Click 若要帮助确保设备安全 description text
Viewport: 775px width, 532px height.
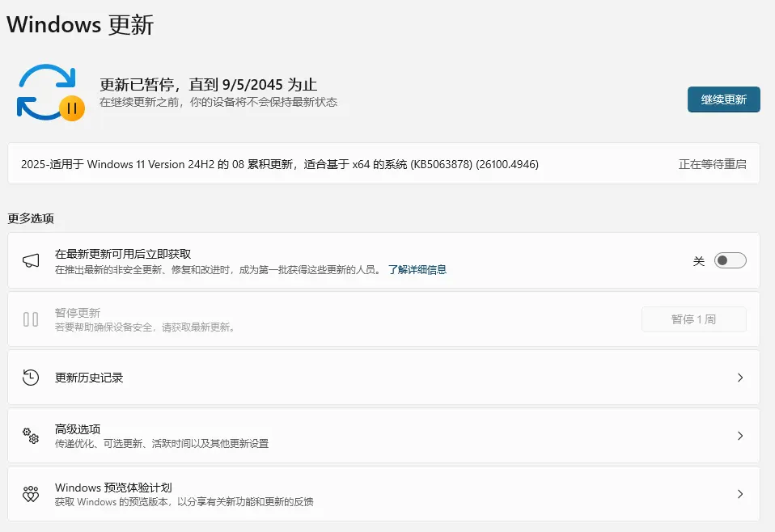point(146,327)
